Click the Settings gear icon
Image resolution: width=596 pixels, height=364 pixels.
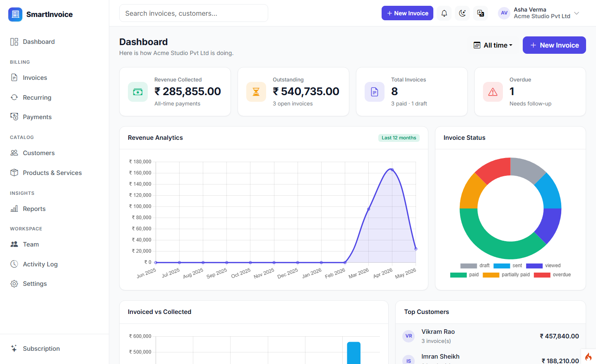pos(14,284)
